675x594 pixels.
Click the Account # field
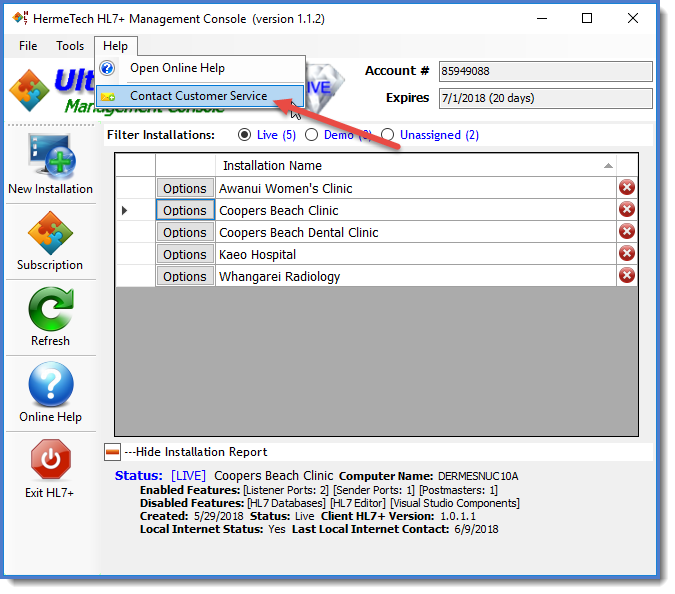[x=545, y=71]
